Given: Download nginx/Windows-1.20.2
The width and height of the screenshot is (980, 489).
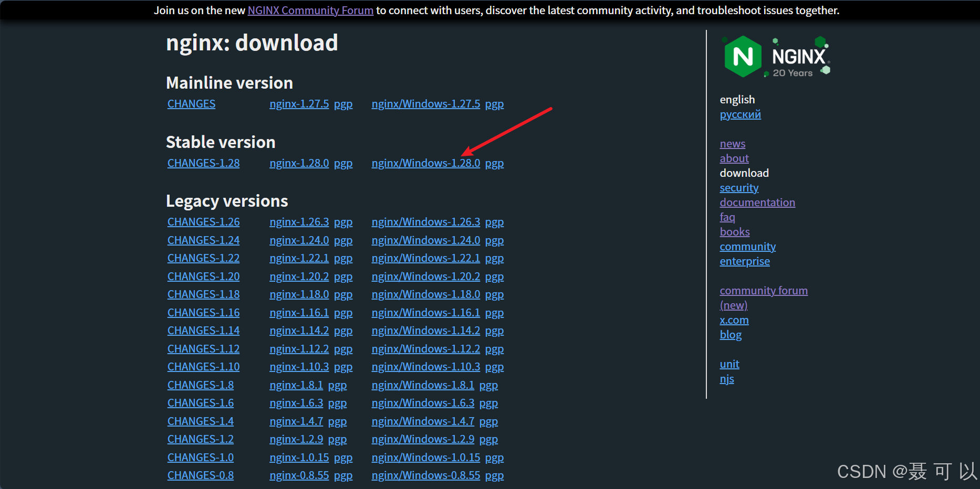Looking at the screenshot, I should [x=426, y=277].
